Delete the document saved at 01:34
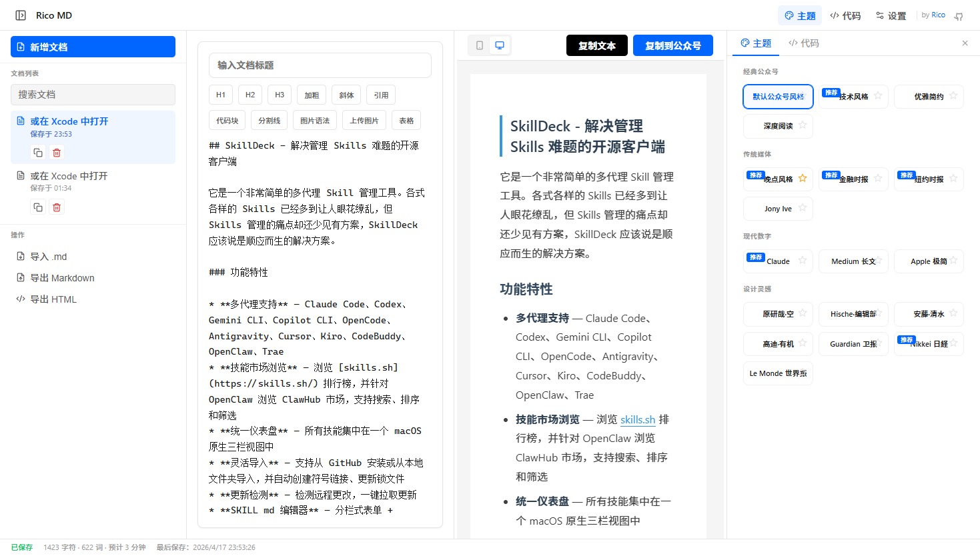The height and width of the screenshot is (556, 980). 57,207
